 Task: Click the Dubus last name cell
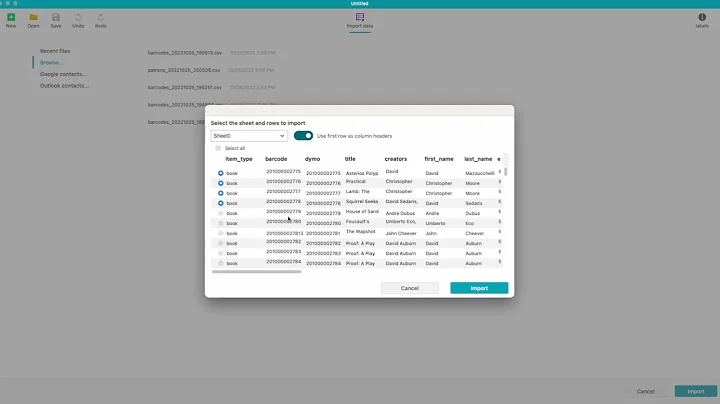[472, 213]
